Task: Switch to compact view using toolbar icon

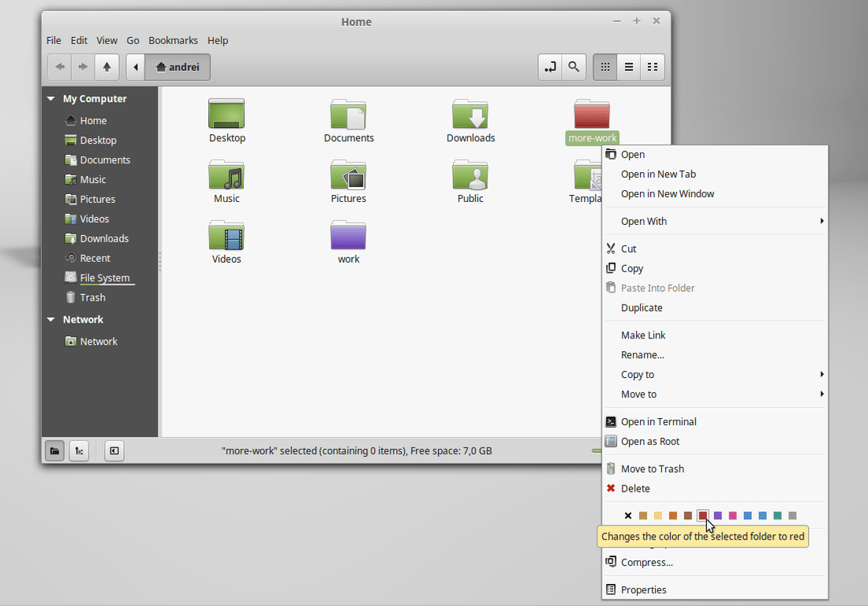Action: (x=652, y=67)
